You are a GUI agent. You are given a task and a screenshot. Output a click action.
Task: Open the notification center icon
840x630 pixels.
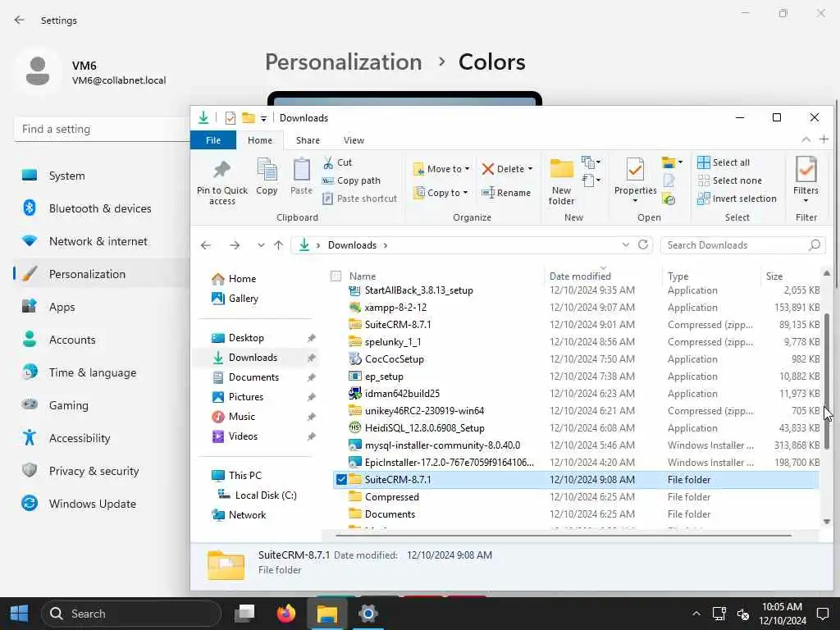pos(822,614)
